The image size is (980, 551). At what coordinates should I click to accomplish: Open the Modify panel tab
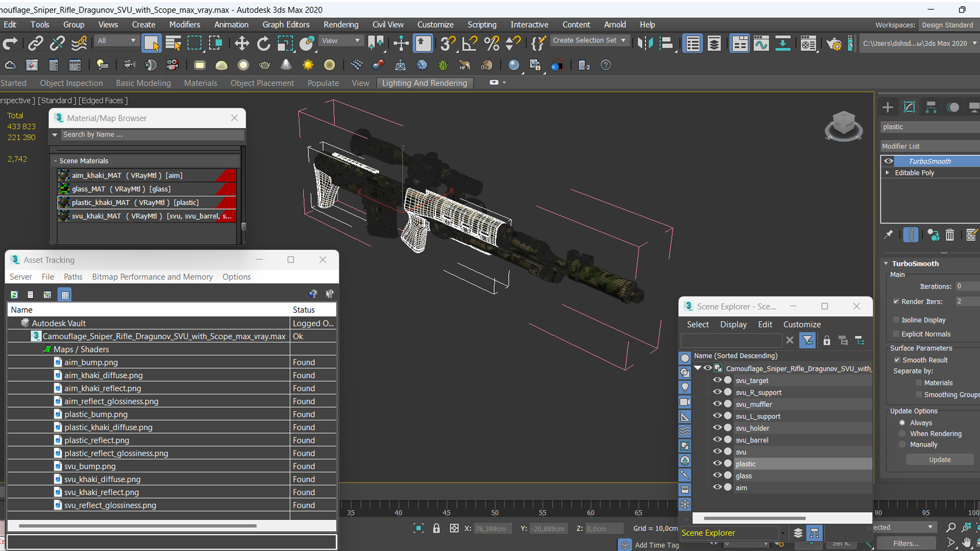(910, 107)
